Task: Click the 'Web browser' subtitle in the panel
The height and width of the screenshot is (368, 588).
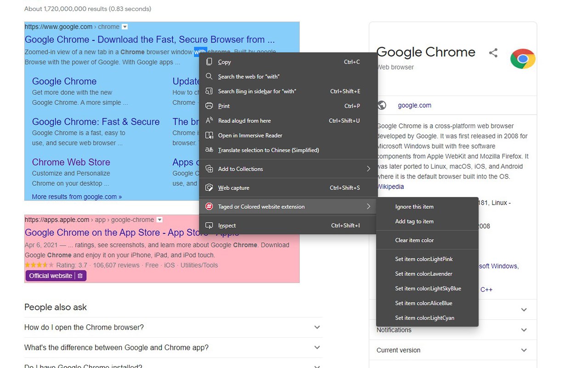Action: click(x=396, y=67)
